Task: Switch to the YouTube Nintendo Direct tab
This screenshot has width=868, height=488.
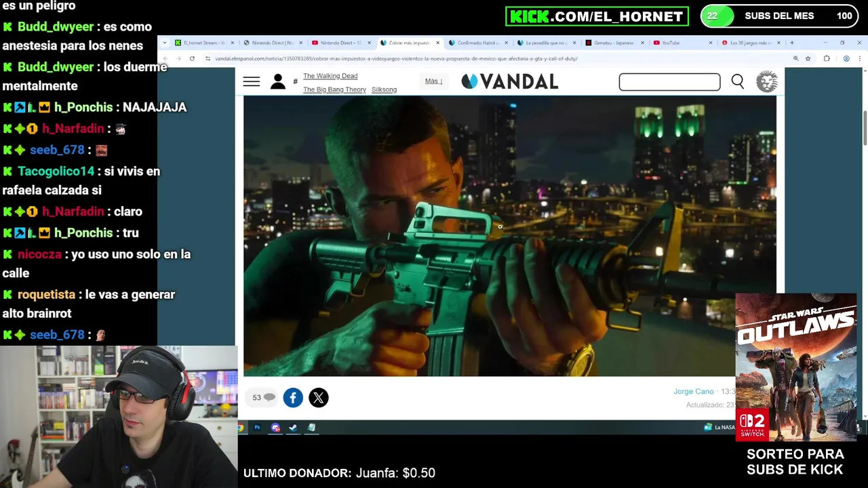Action: 341,43
